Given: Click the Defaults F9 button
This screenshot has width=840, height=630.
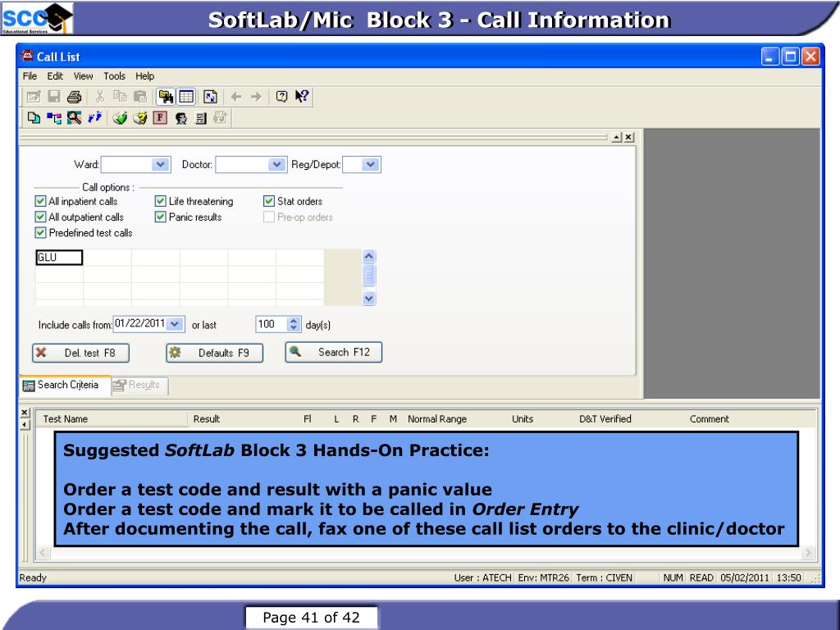Looking at the screenshot, I should (215, 353).
